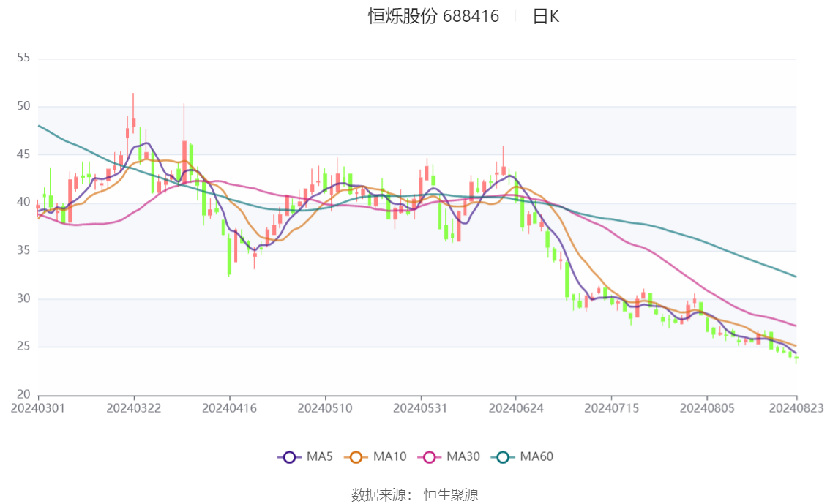Screen dimensions: 830x504
Task: Toggle the MA30 legend entry
Action: click(449, 456)
